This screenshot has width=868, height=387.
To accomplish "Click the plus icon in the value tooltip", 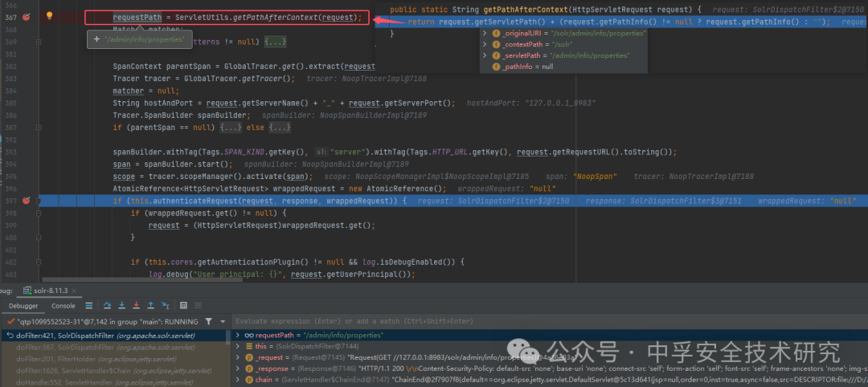I will click(96, 39).
